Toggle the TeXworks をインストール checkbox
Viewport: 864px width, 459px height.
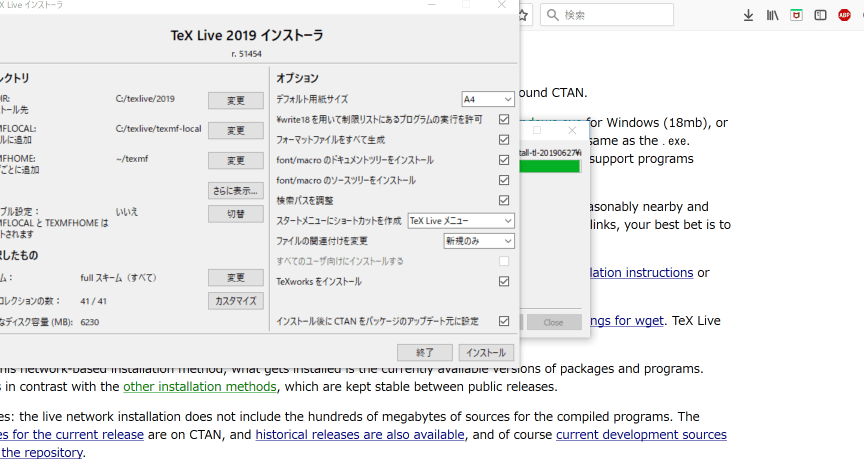pyautogui.click(x=504, y=282)
